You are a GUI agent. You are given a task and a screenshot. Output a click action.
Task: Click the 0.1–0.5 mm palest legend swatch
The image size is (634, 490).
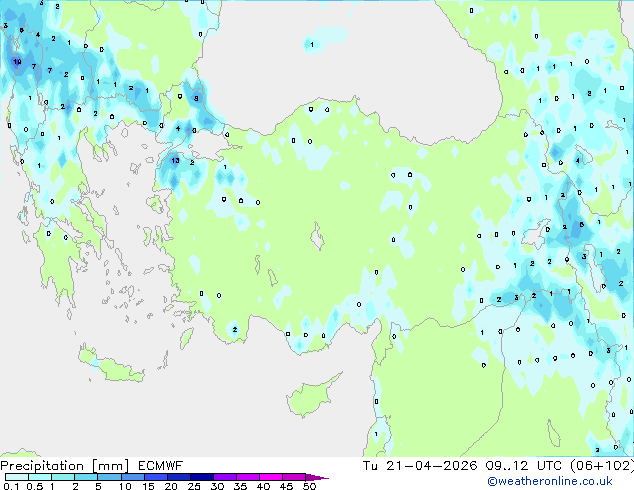pos(17,477)
